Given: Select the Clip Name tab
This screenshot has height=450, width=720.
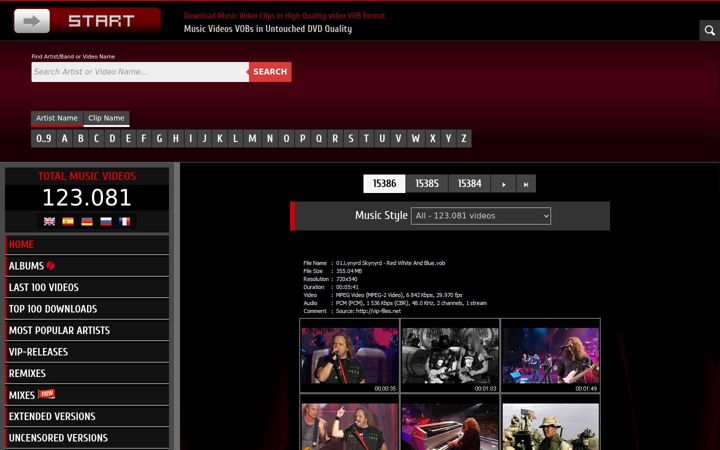Looking at the screenshot, I should click(107, 118).
